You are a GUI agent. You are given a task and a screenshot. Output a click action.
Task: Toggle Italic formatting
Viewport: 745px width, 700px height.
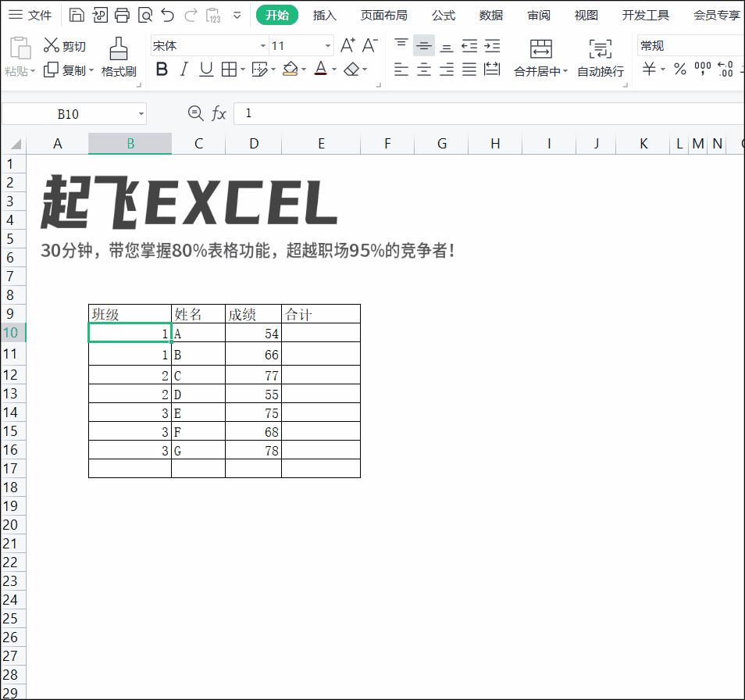pyautogui.click(x=184, y=70)
